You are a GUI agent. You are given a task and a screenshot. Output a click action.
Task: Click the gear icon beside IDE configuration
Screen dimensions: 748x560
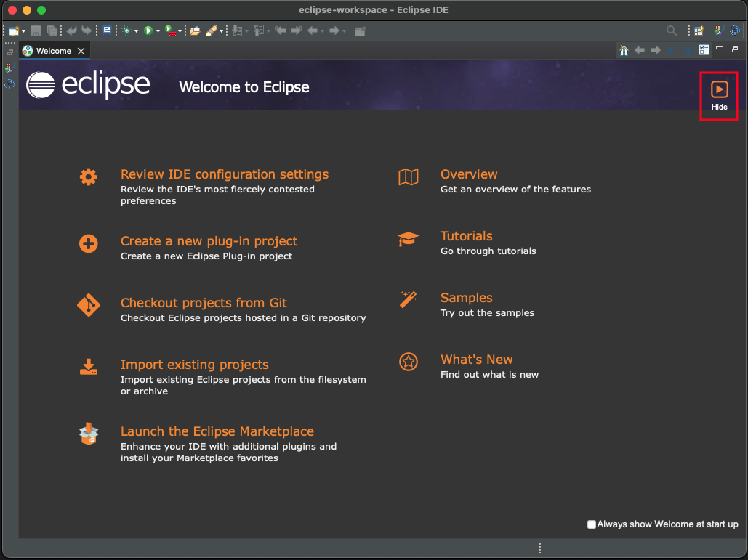(88, 176)
